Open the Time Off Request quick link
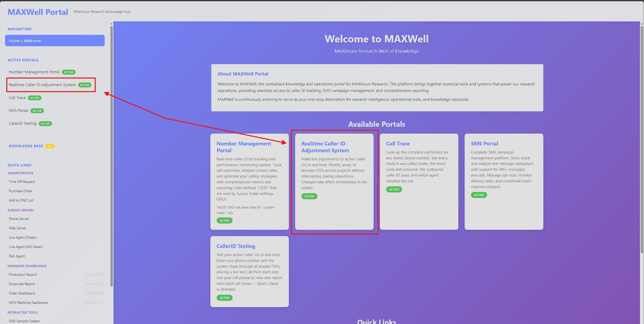644x324 pixels. (x=22, y=182)
